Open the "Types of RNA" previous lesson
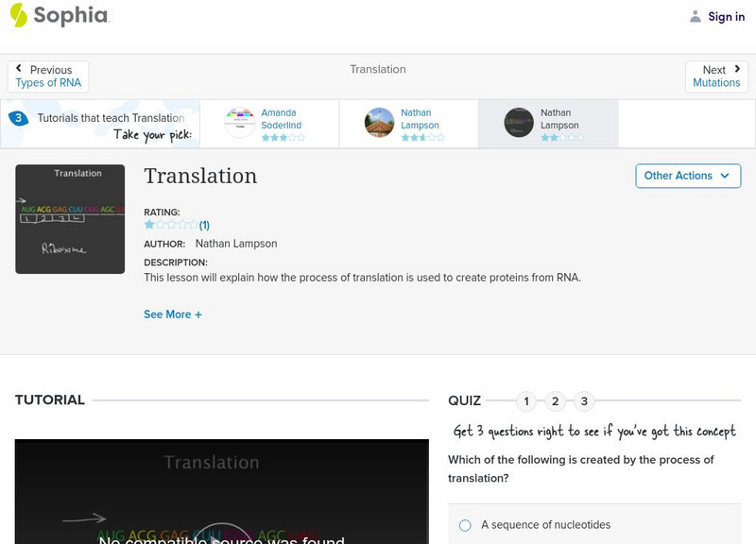Screen dimensions: 756x544 coord(48,83)
